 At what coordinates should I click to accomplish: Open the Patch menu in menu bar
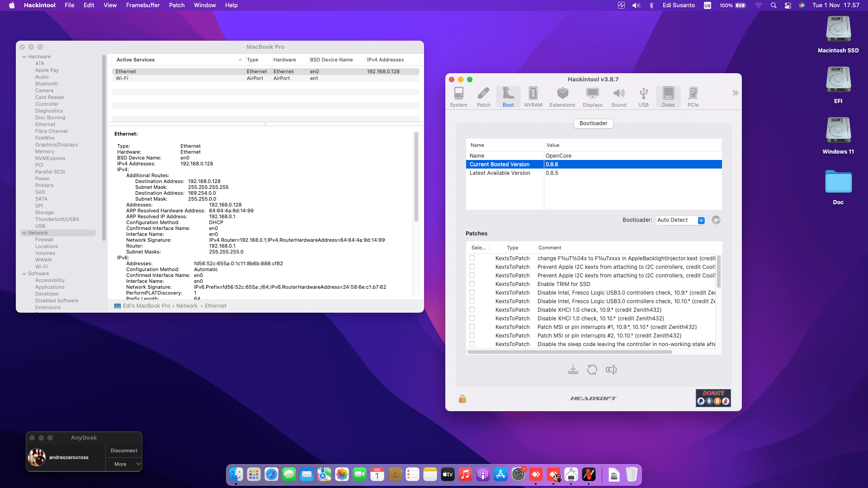coord(176,5)
